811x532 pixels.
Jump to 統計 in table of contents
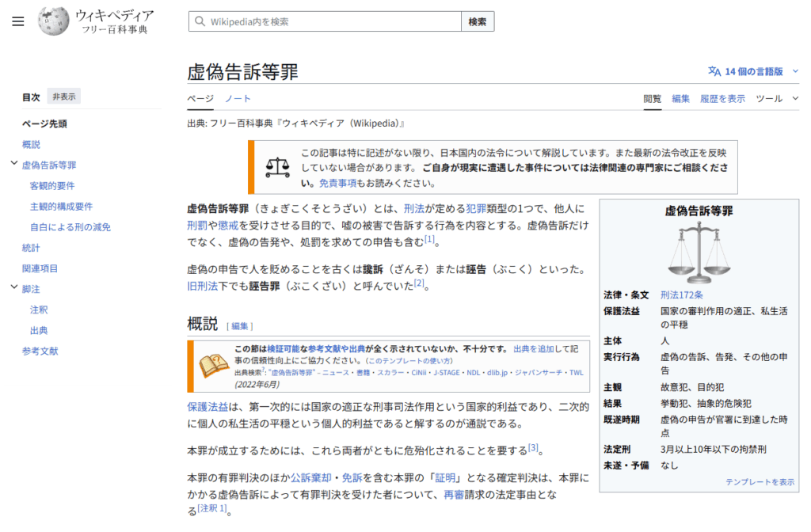[31, 248]
